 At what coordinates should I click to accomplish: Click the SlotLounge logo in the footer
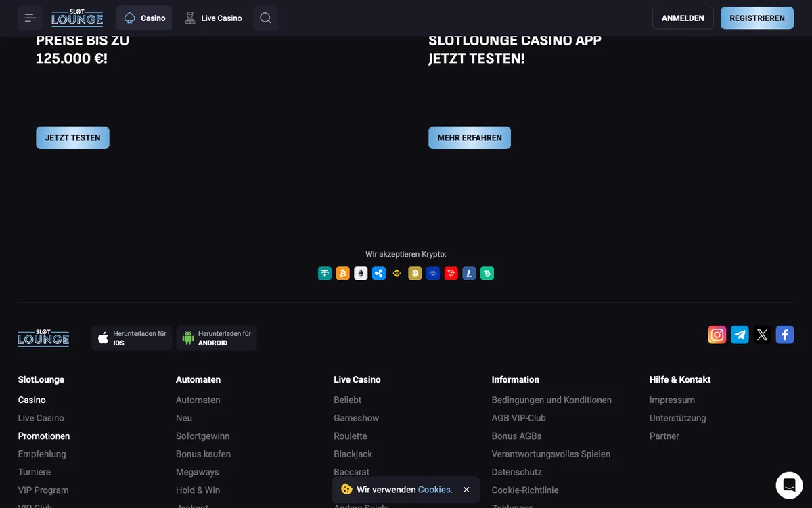(x=43, y=337)
